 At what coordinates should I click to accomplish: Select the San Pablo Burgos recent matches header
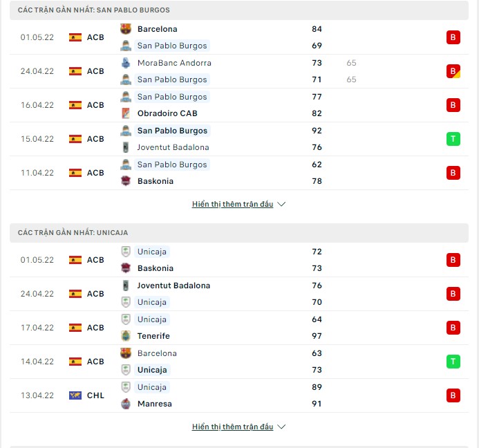[x=239, y=10]
